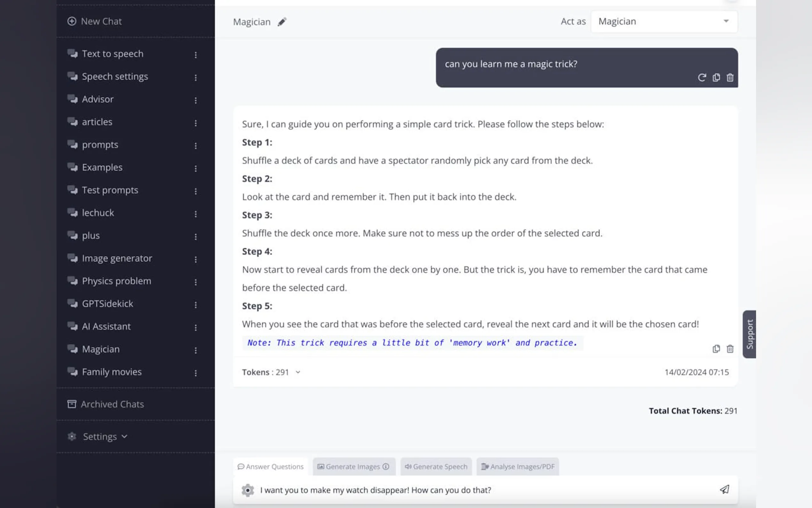
Task: Select the Analyse Images/PDF tab
Action: [518, 466]
